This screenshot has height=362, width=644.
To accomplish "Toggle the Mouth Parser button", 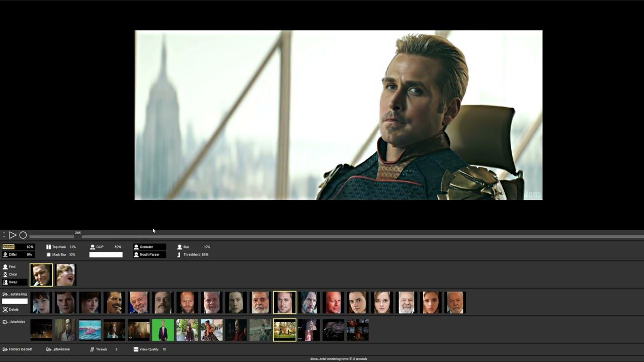I will [149, 254].
